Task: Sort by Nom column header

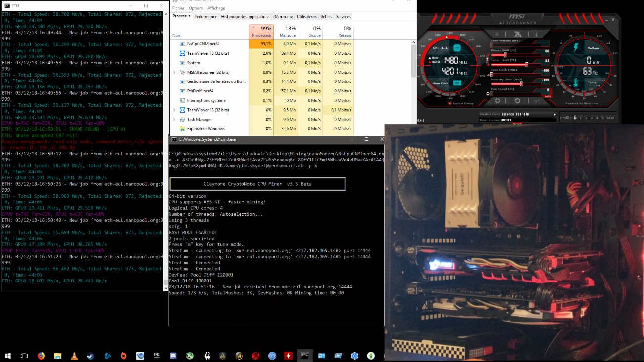Action: click(210, 32)
